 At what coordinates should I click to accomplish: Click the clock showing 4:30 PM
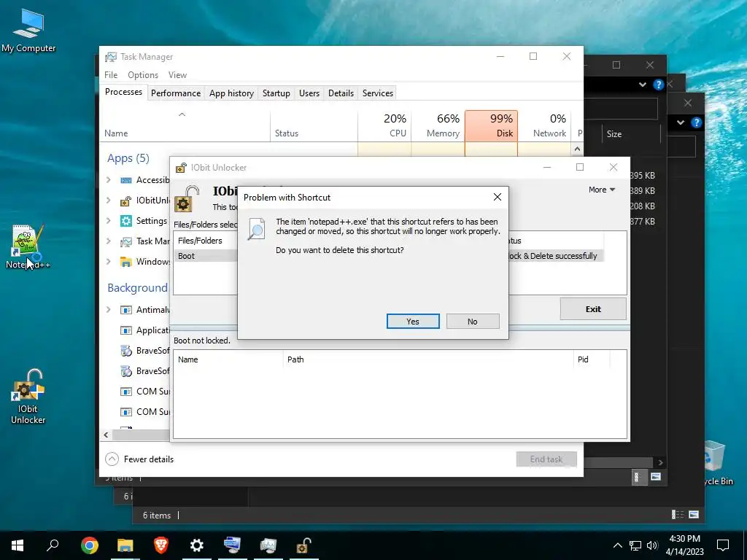click(x=684, y=545)
